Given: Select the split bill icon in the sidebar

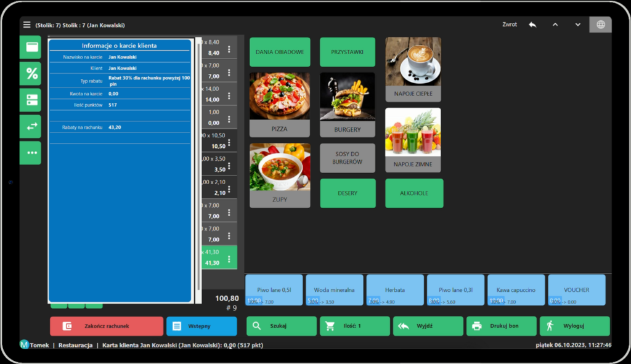Looking at the screenshot, I should point(30,99).
